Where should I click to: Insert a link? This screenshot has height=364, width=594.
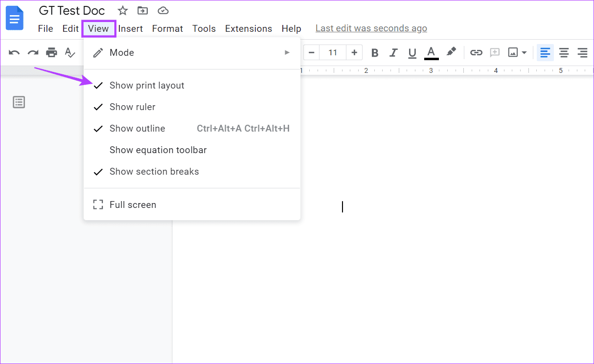click(476, 52)
